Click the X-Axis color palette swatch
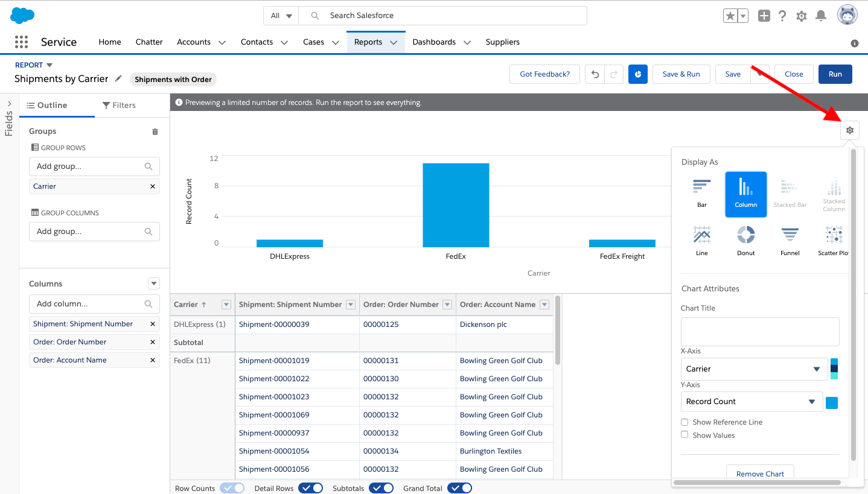 point(834,369)
